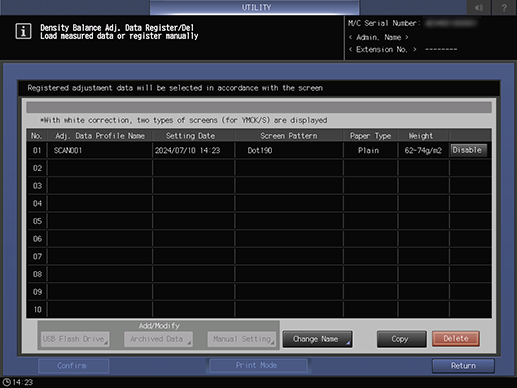
Task: Select empty row 06
Action: [x=259, y=239]
